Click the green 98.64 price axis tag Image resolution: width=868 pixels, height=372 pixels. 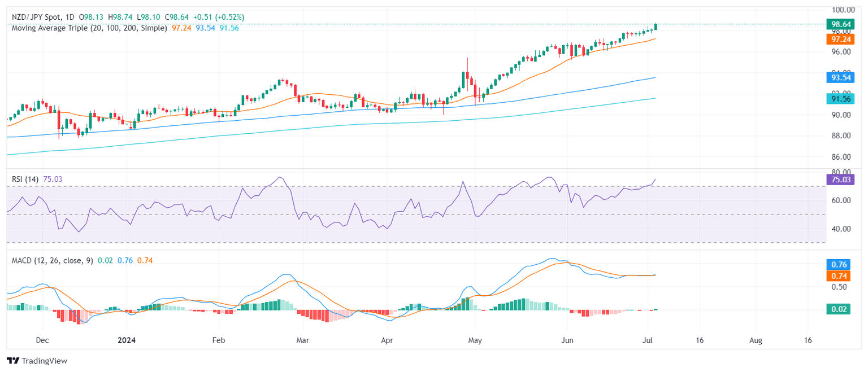(x=840, y=24)
